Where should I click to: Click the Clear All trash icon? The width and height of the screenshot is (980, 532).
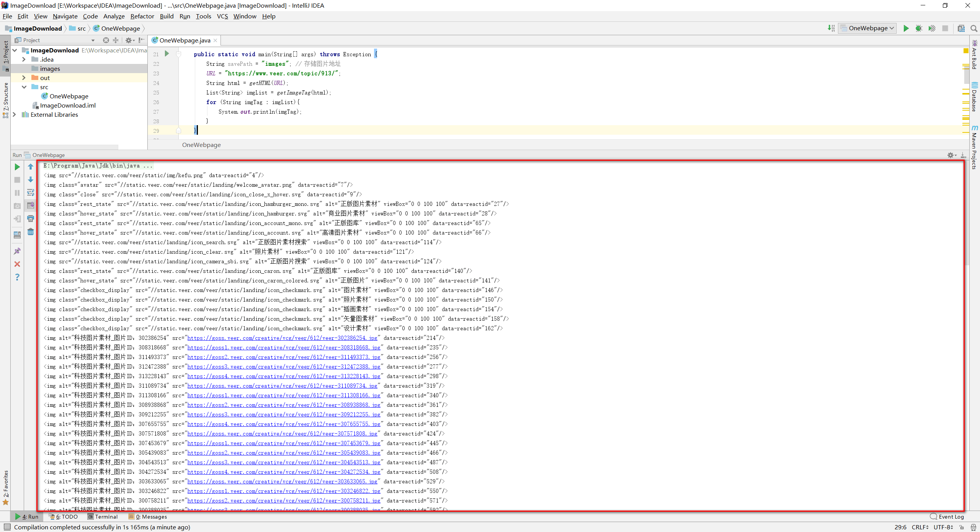31,232
